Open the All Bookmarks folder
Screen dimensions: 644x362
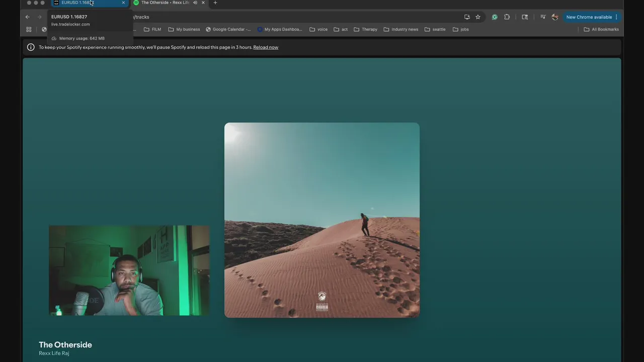point(601,29)
